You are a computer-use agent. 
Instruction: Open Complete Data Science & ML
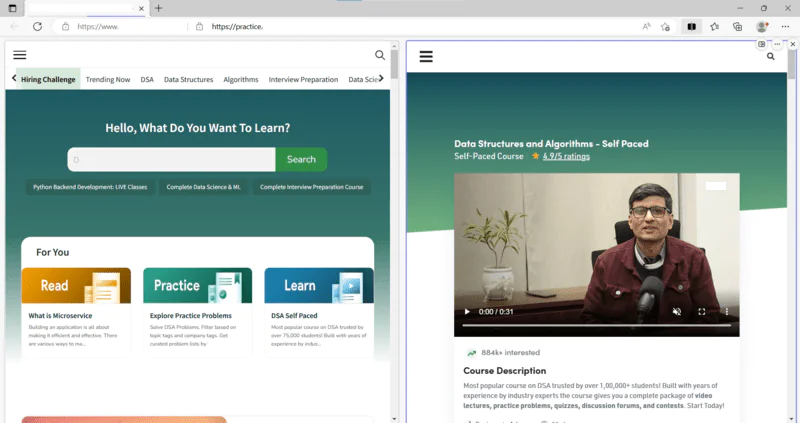[x=203, y=187]
